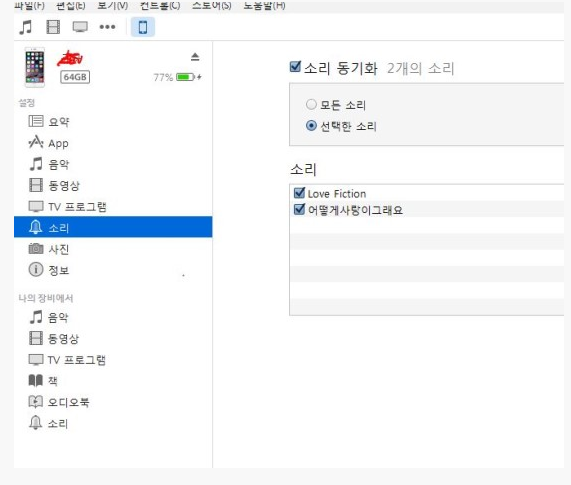
Task: Open the Music library icon in toolbar
Action: coord(25,27)
